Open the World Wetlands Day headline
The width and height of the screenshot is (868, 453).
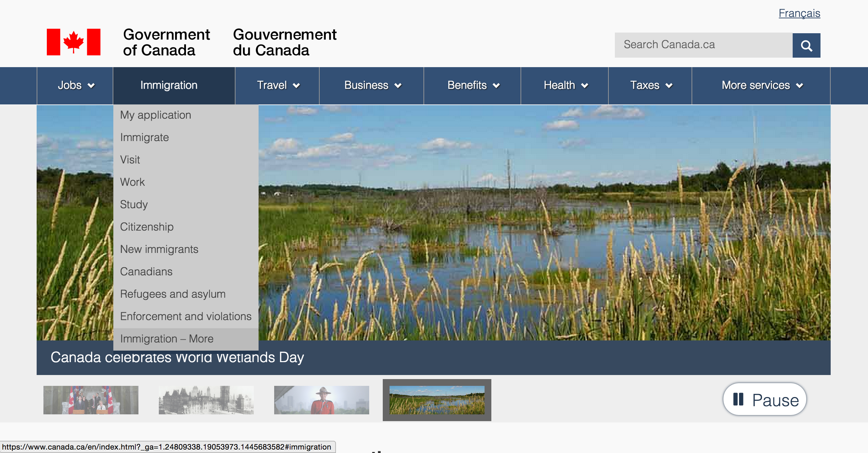(x=177, y=358)
